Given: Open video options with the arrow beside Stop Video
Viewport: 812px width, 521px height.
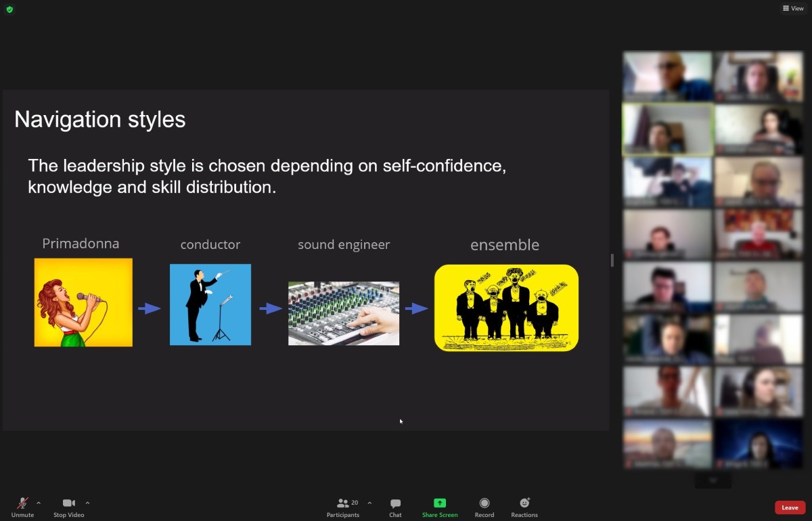Looking at the screenshot, I should [x=87, y=502].
